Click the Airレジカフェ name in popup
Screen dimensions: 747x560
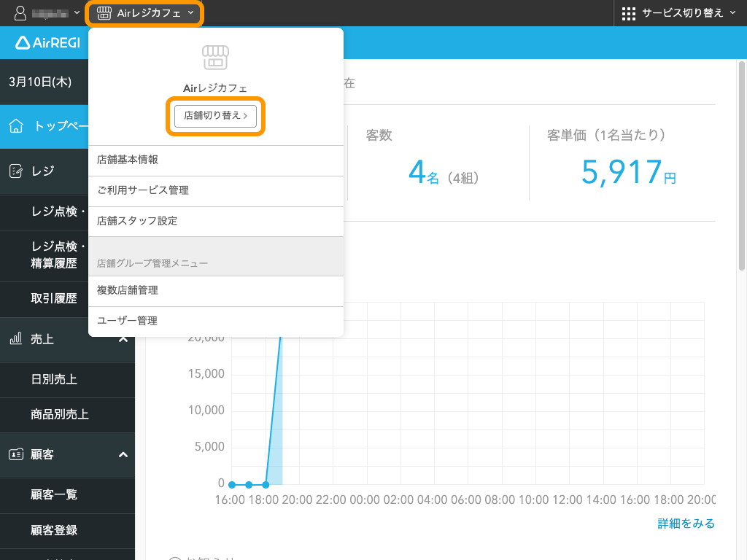coord(215,88)
